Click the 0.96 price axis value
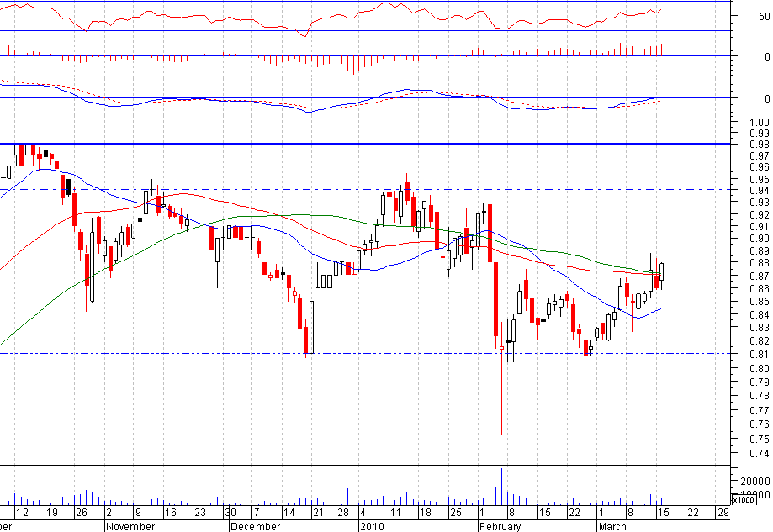 760,167
